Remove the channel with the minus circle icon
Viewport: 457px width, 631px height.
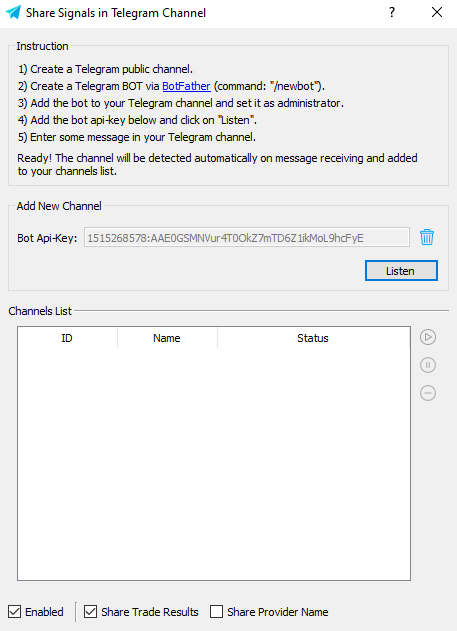pos(428,393)
